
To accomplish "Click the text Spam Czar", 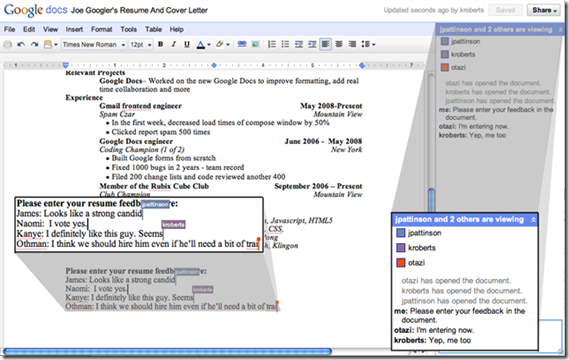I will pos(117,114).
